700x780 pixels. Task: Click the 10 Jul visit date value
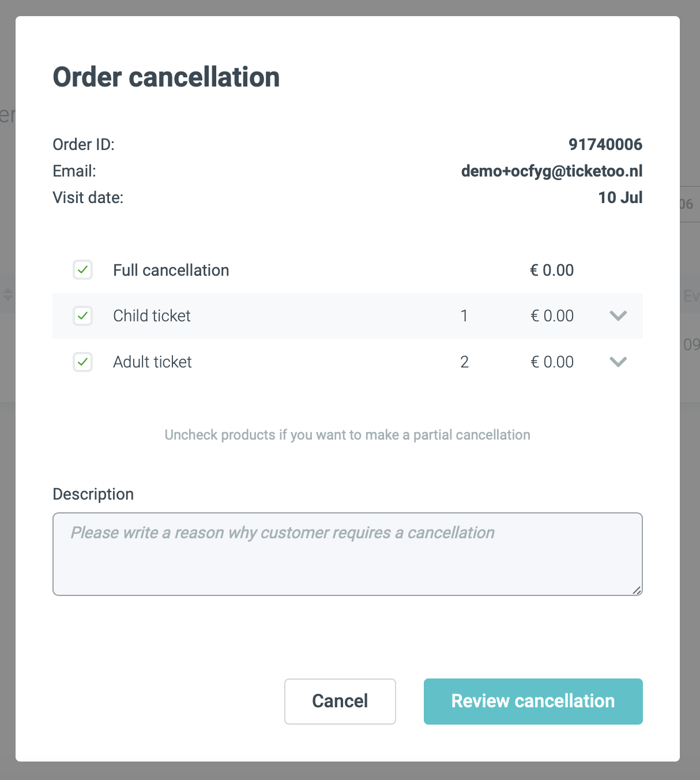click(620, 197)
